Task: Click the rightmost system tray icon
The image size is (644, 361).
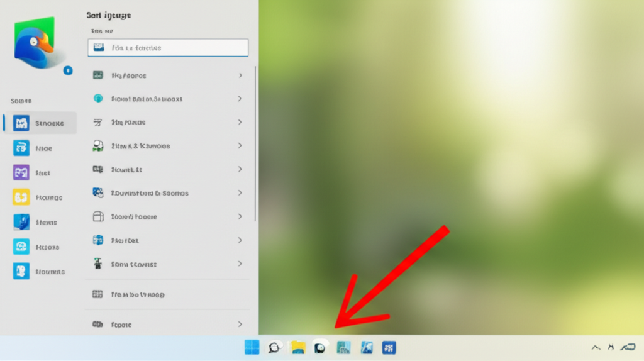Action: pyautogui.click(x=628, y=347)
